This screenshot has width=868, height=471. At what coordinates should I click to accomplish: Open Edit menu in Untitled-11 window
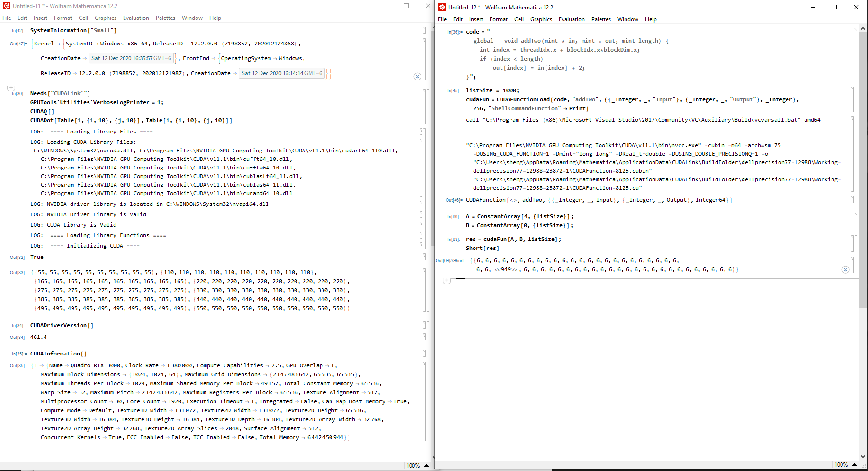[x=22, y=18]
